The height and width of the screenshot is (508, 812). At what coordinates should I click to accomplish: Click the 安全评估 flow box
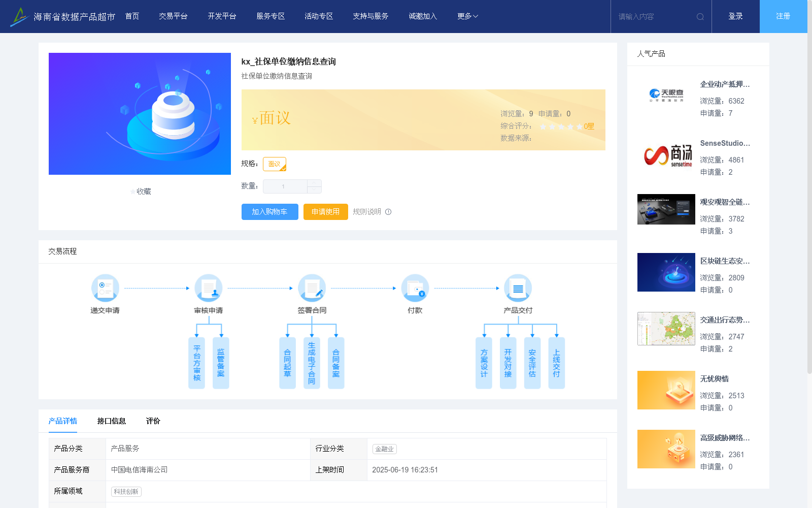[x=532, y=363]
